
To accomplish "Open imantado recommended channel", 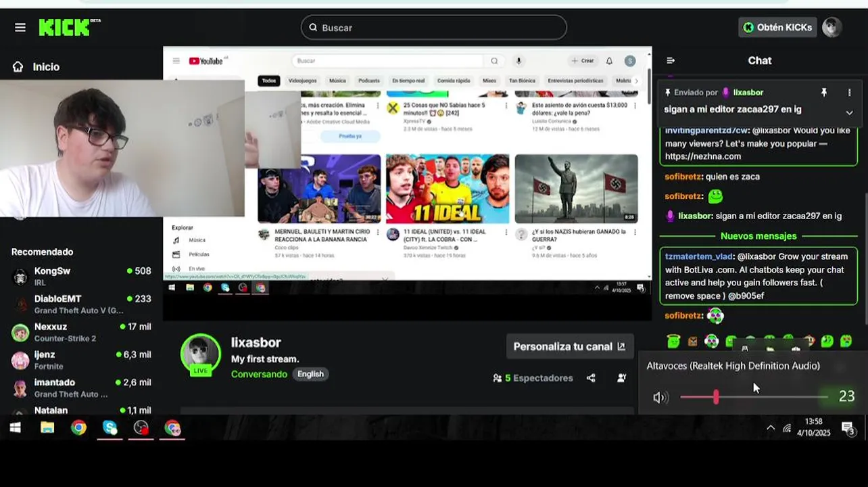I will click(x=81, y=388).
